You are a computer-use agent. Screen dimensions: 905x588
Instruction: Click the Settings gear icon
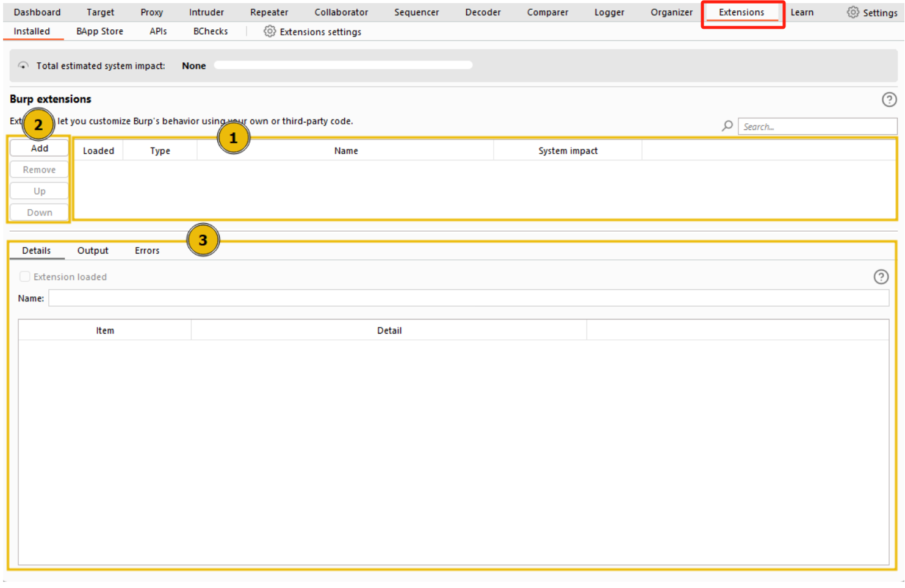(853, 12)
